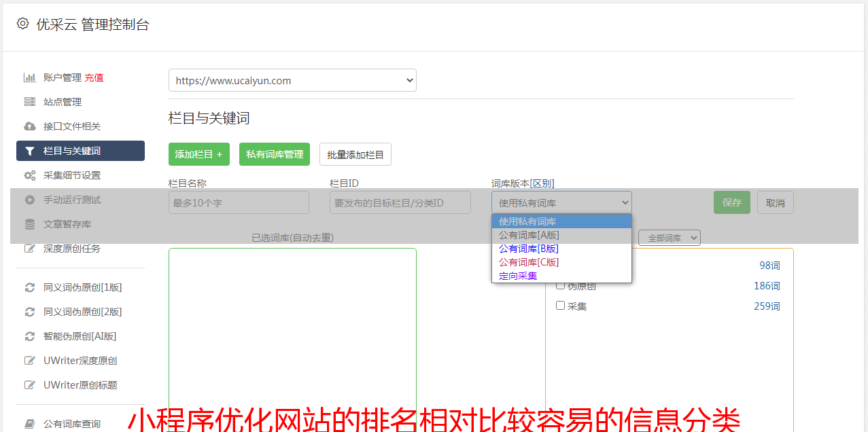
Task: Click the refresh icon for 同义词伪原创[1版]
Action: tap(30, 287)
